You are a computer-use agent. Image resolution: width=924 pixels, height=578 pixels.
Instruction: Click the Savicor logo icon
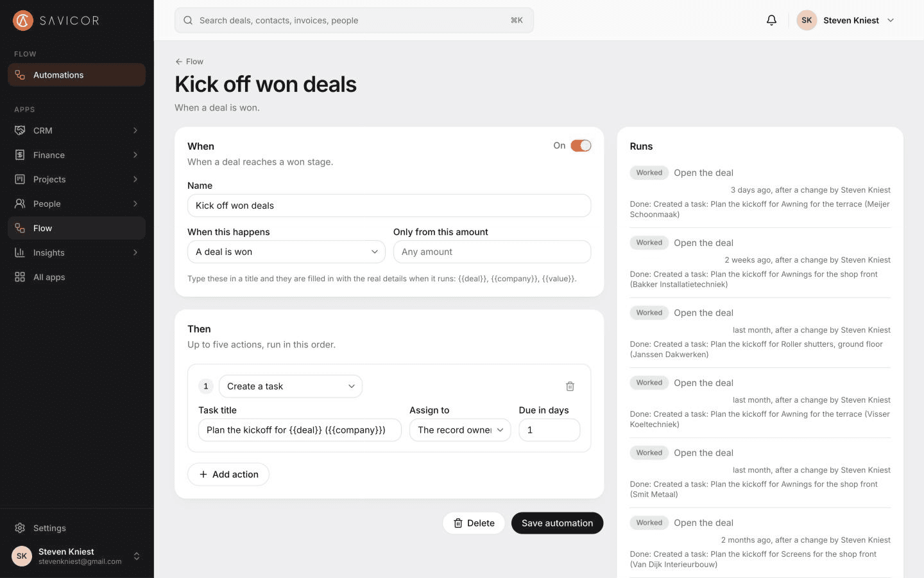pos(23,21)
